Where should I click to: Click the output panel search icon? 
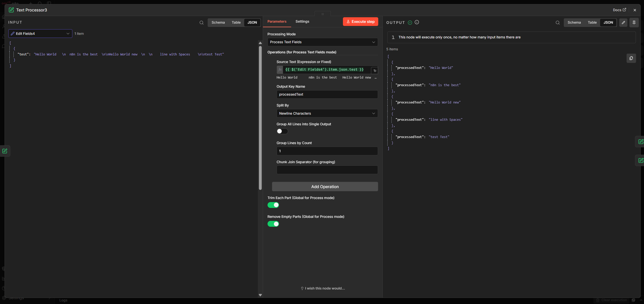tap(557, 23)
